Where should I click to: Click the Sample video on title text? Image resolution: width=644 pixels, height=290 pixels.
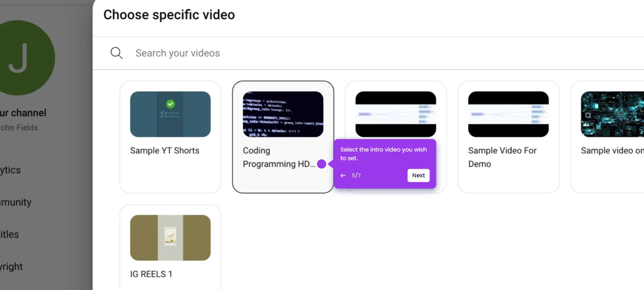612,151
